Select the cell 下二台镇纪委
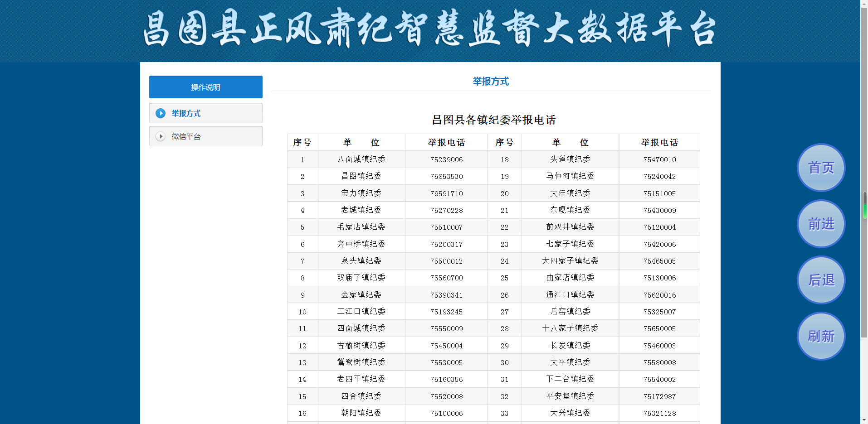The width and height of the screenshot is (868, 424). pyautogui.click(x=571, y=379)
